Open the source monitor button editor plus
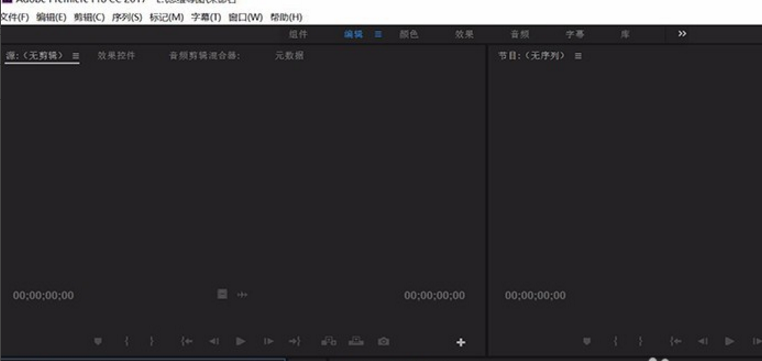This screenshot has height=361, width=762. pos(461,343)
